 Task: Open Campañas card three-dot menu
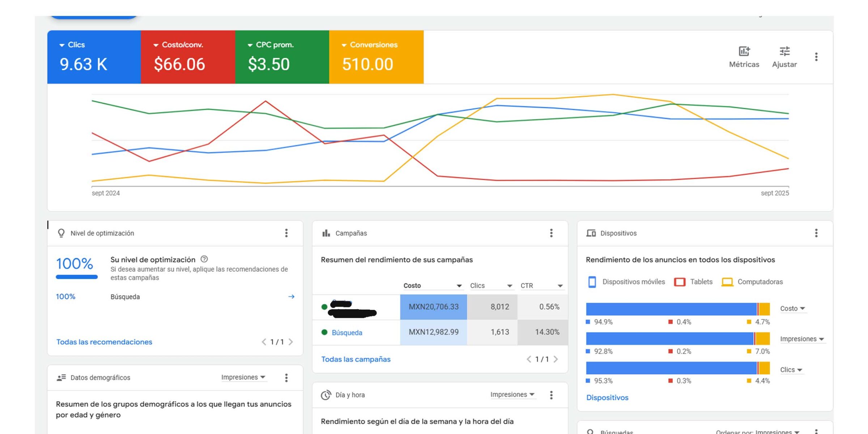[x=551, y=233]
